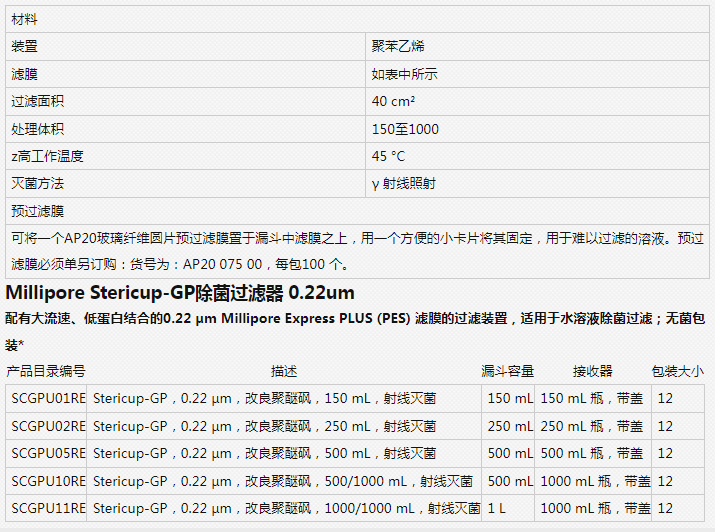This screenshot has width=715, height=532.
Task: Click the 150 mL 瓶，带盖 receiver cell
Action: click(x=593, y=398)
